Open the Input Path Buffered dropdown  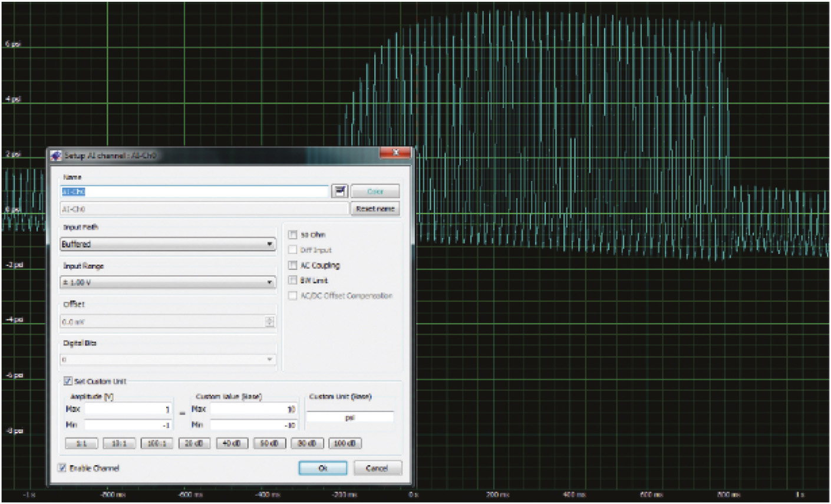pos(168,244)
